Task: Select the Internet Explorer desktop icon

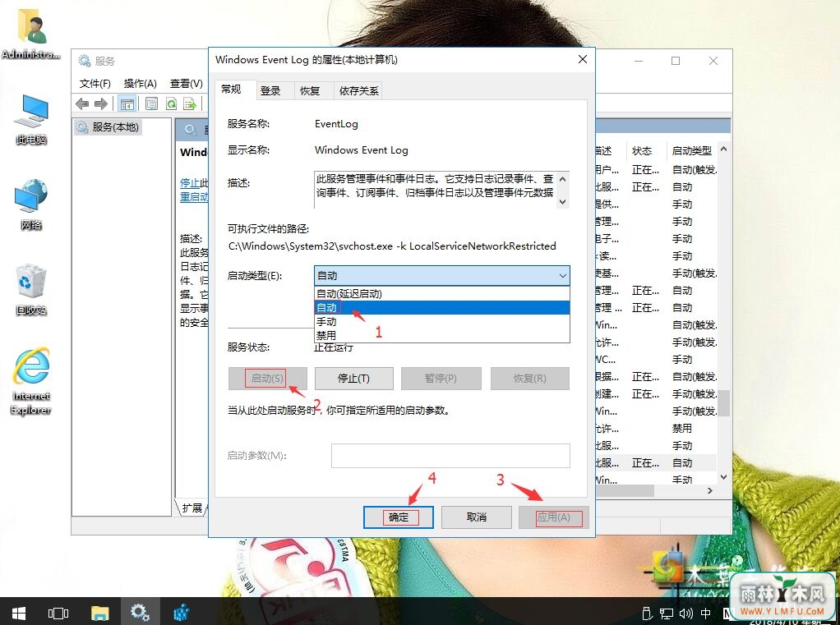Action: [31, 381]
